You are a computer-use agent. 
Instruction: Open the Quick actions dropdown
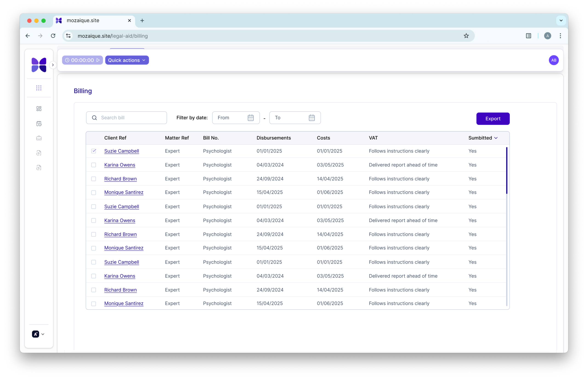(x=127, y=60)
